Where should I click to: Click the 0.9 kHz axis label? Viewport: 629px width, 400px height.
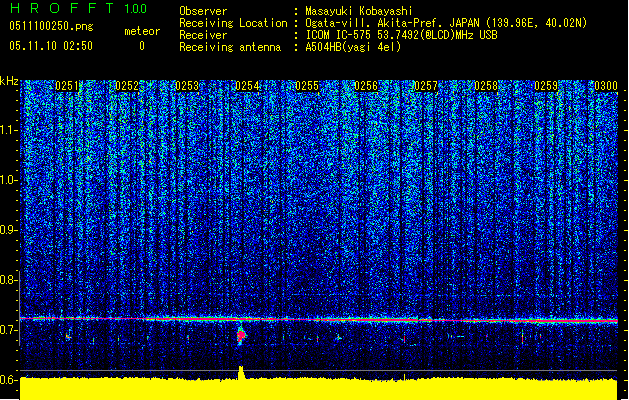(8, 230)
